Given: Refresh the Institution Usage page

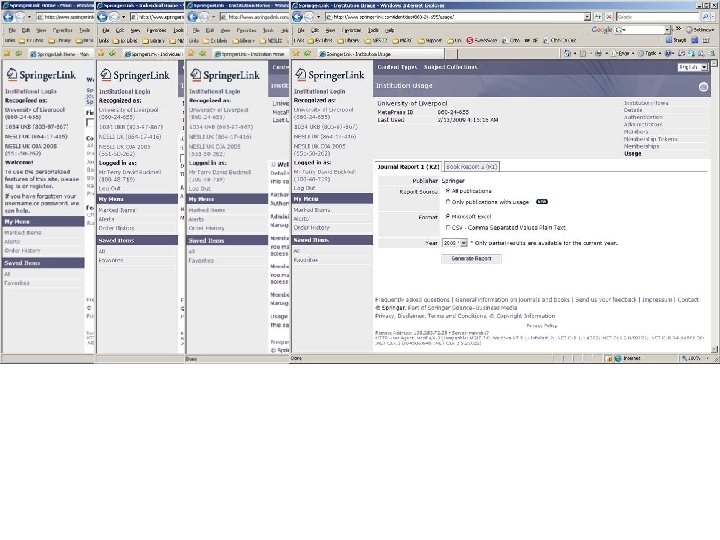Looking at the screenshot, I should (598, 17).
